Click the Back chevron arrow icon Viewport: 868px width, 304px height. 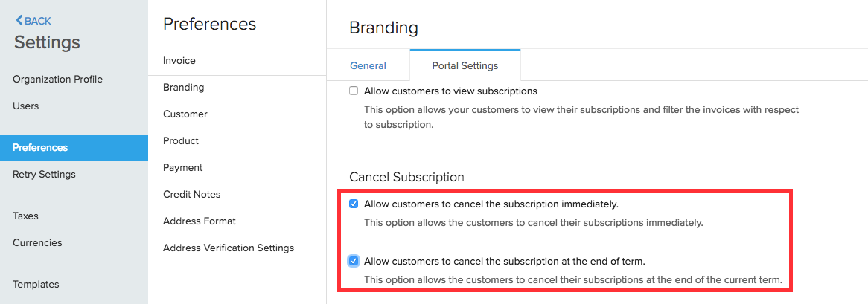[x=19, y=21]
